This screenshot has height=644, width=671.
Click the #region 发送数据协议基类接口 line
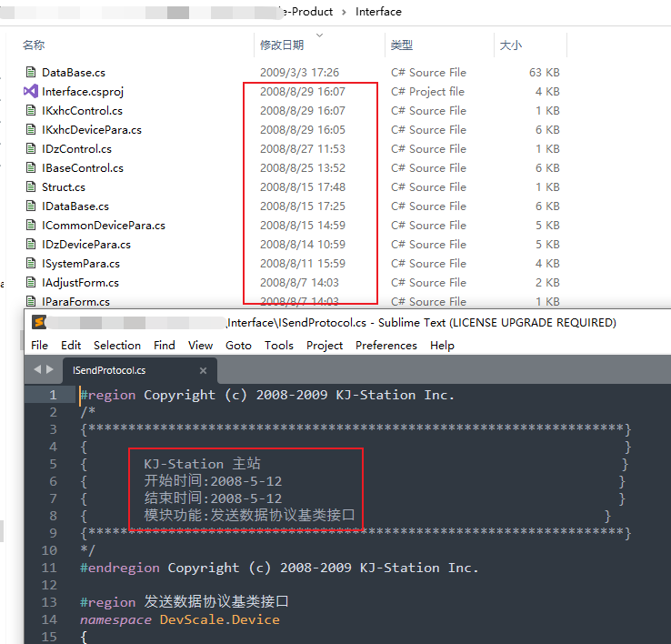tap(184, 601)
